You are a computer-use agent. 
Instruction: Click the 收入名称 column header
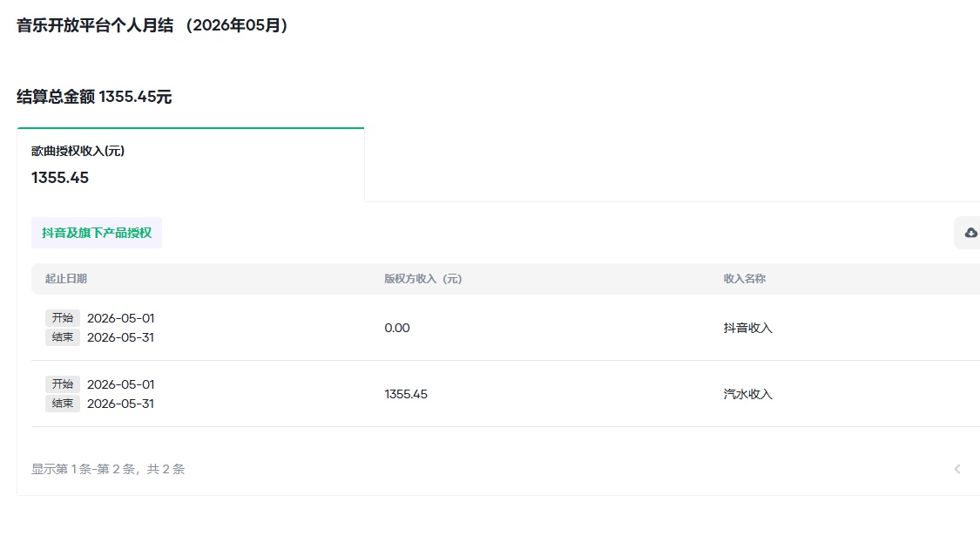tap(745, 278)
